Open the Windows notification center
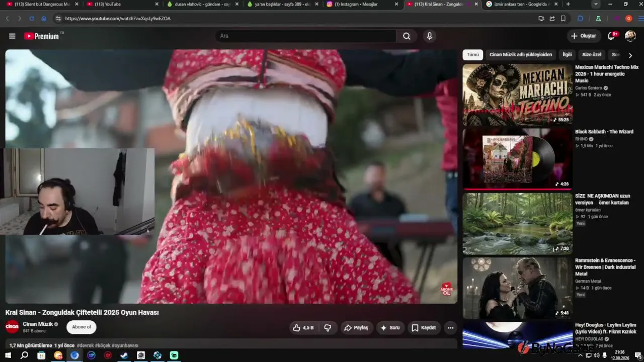The height and width of the screenshot is (362, 644). pos(638,355)
